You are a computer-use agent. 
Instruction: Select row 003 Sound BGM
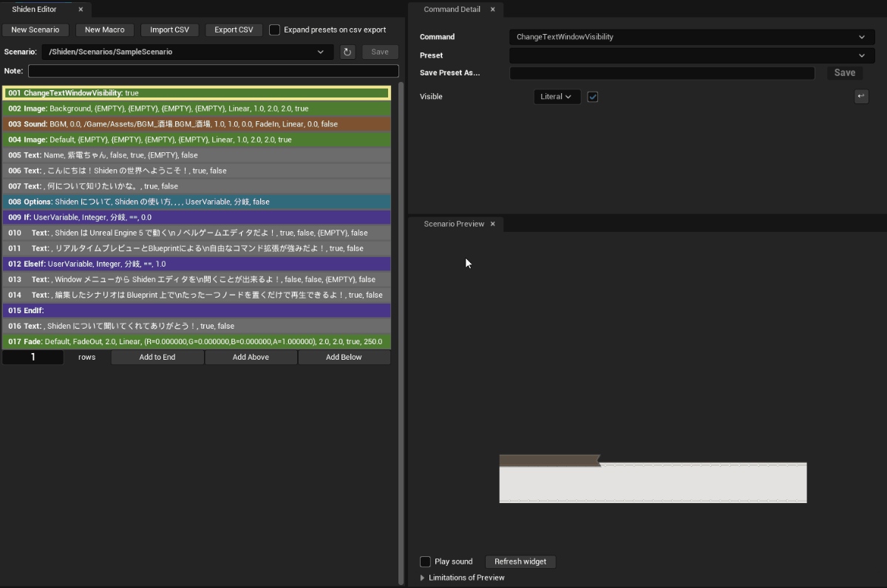(x=197, y=124)
